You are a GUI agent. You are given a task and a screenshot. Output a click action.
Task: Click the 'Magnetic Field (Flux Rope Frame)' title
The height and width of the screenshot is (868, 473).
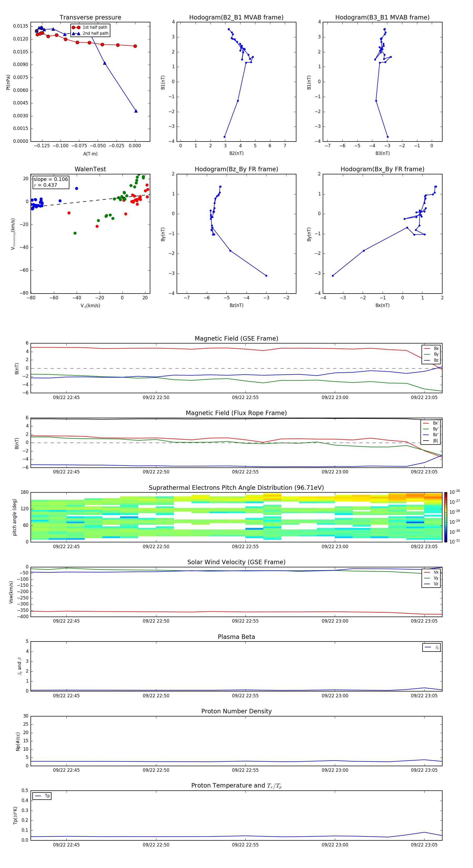236,413
